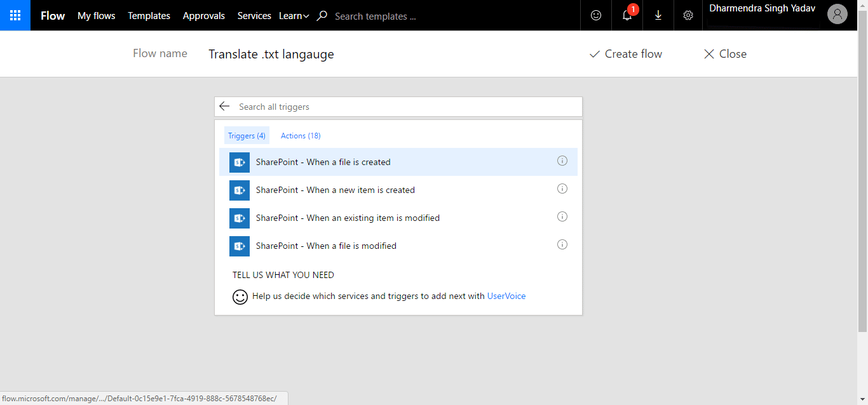Click SharePoint icon for When a file is created
This screenshot has width=868, height=405.
click(x=240, y=162)
